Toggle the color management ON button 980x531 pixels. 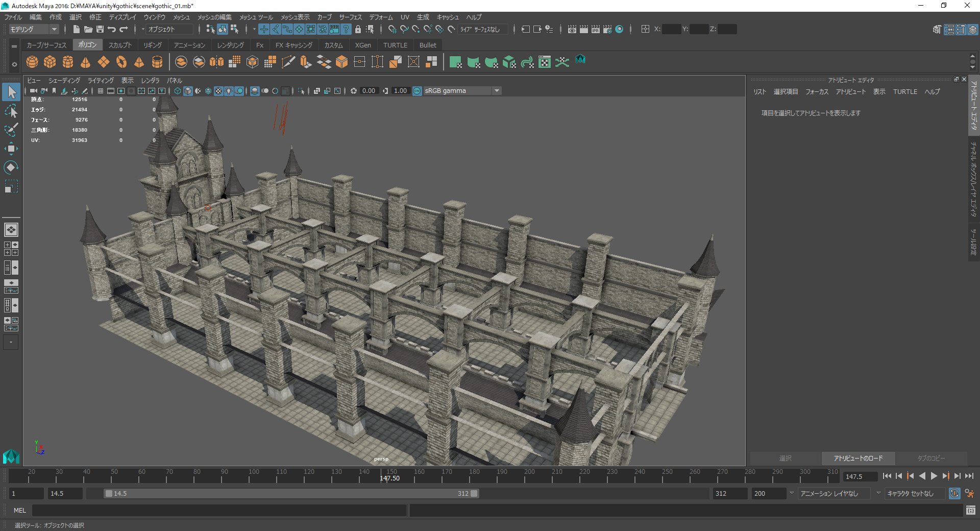[417, 91]
